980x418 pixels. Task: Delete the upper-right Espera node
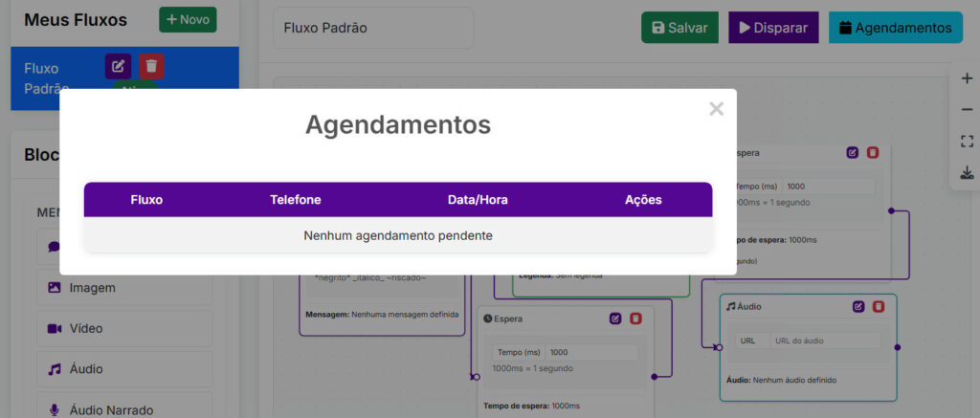coord(873,152)
